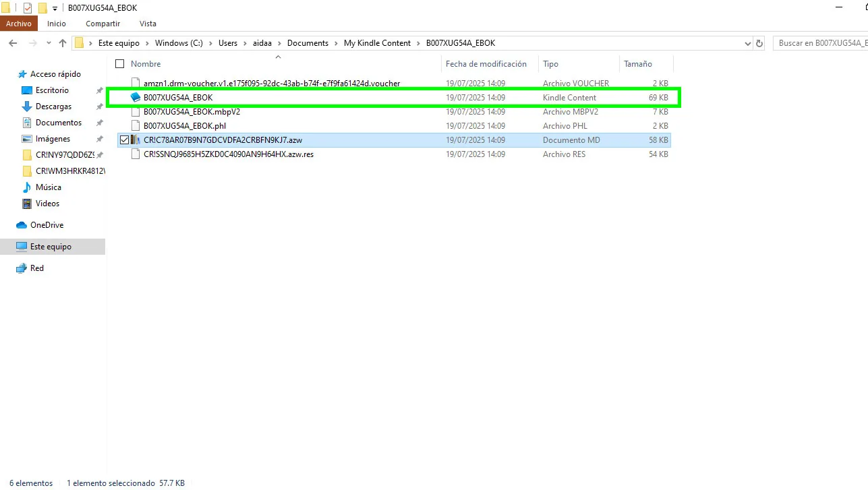This screenshot has height=490, width=868.
Task: Click the Red network icon in sidebar
Action: coord(22,268)
